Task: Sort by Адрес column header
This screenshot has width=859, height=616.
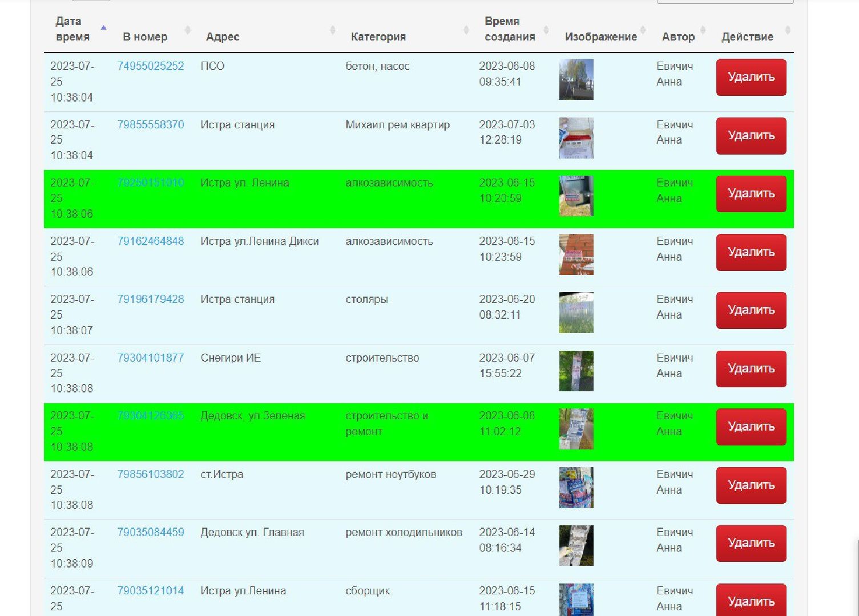Action: click(x=223, y=37)
